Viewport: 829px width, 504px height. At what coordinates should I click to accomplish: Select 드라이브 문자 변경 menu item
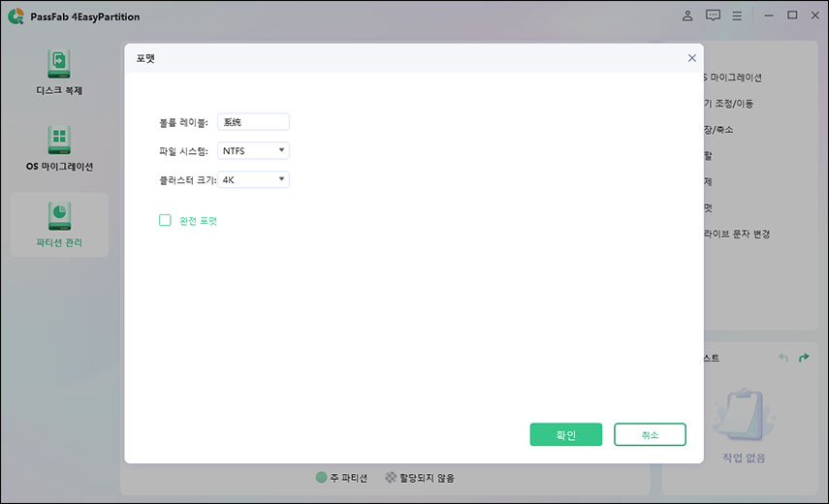coord(737,234)
